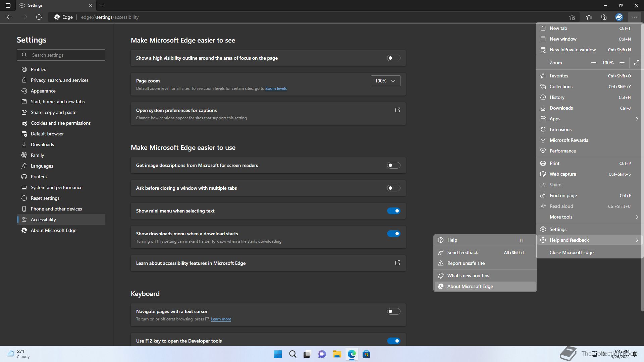Open tab actions menu icon in title bar

click(8, 5)
